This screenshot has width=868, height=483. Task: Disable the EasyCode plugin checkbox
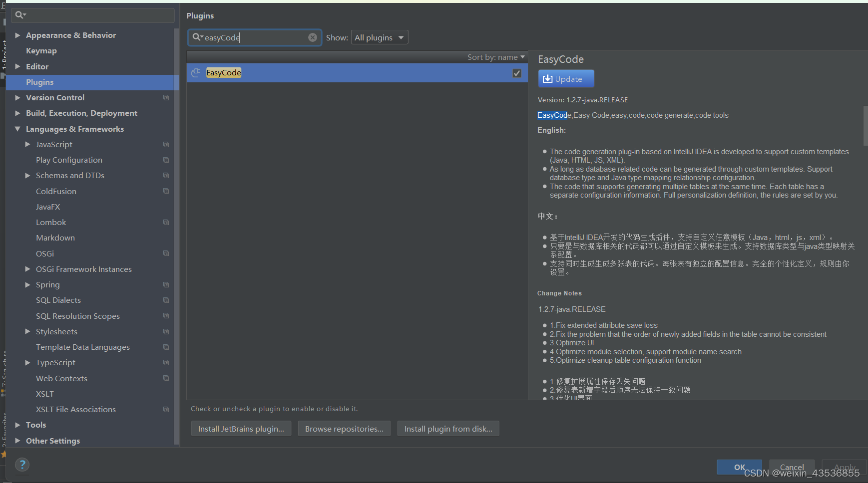pyautogui.click(x=516, y=73)
